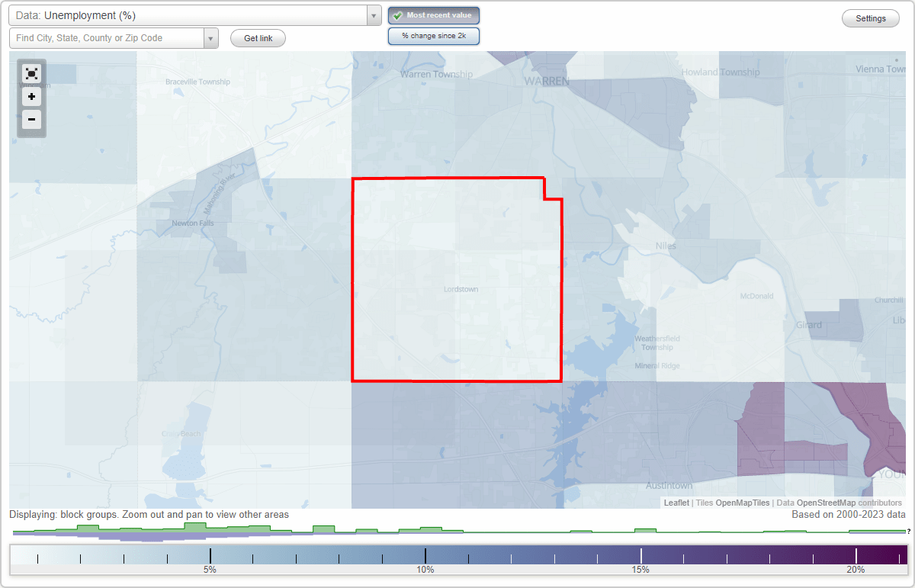This screenshot has width=915, height=588.
Task: Select Most recent value option
Action: point(434,15)
